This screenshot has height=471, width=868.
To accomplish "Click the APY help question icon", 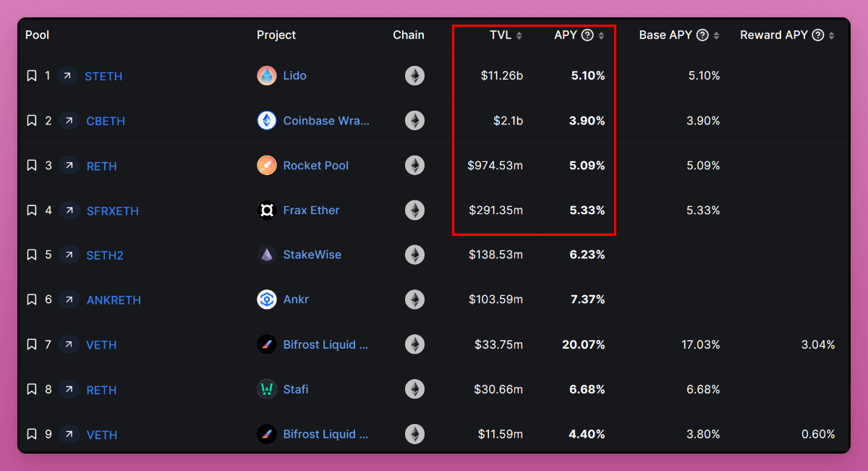I will coord(587,35).
